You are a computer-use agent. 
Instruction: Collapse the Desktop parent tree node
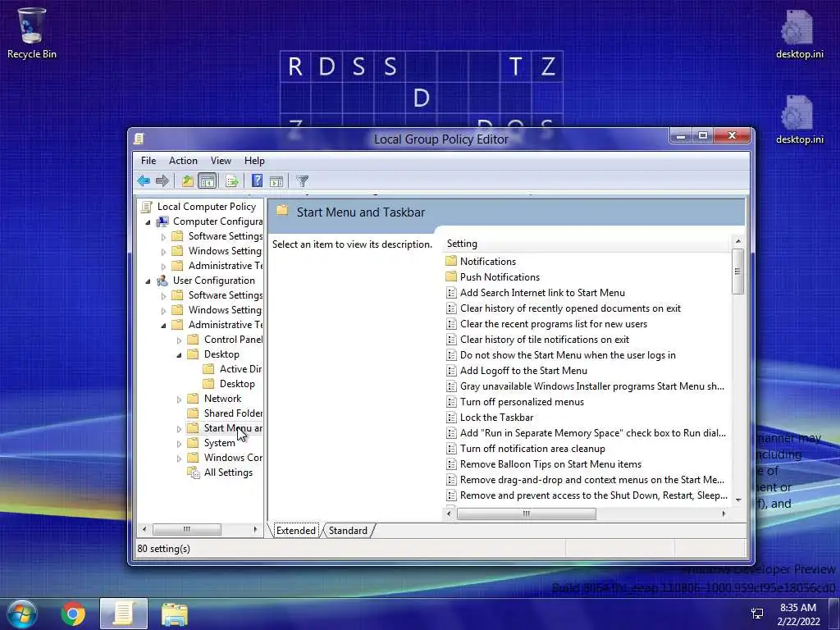click(x=180, y=354)
